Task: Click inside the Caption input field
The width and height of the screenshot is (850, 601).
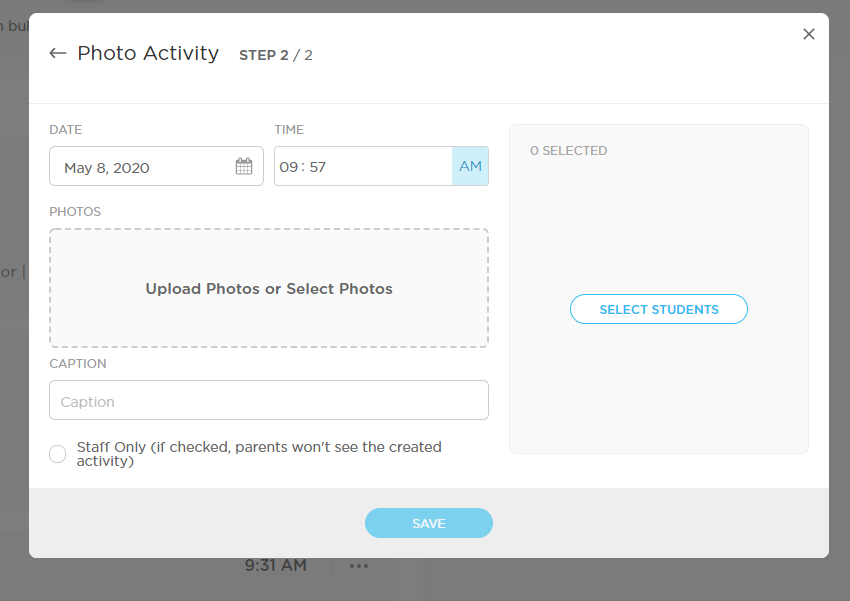Action: 268,400
